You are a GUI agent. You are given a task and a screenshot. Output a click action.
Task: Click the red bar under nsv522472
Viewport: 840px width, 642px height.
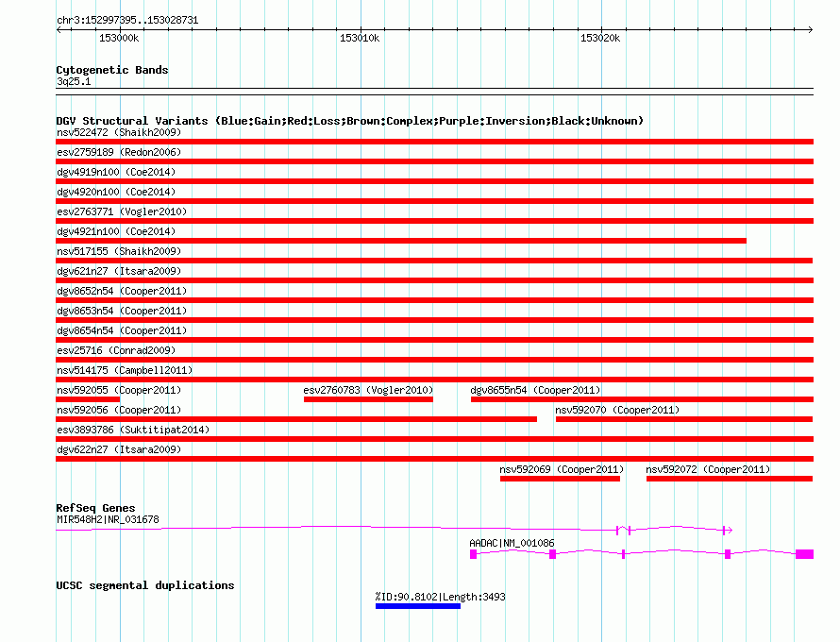[434, 142]
